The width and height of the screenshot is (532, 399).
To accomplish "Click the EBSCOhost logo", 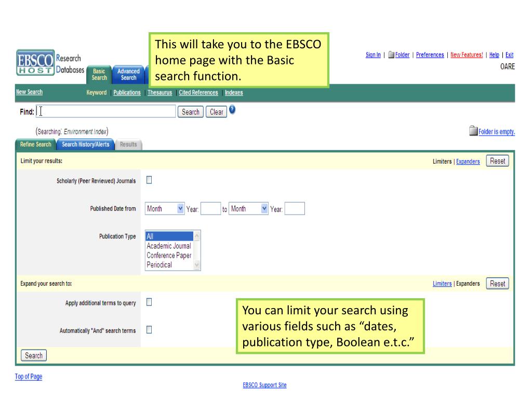I will pyautogui.click(x=35, y=62).
